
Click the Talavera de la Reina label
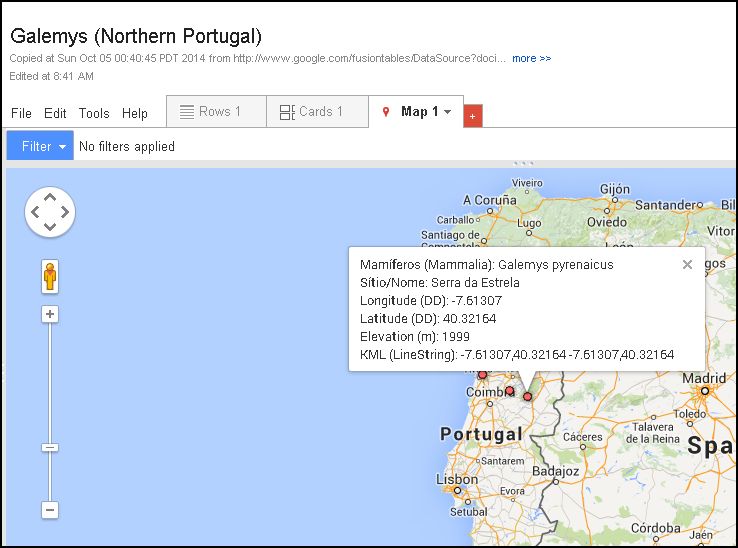pos(652,433)
